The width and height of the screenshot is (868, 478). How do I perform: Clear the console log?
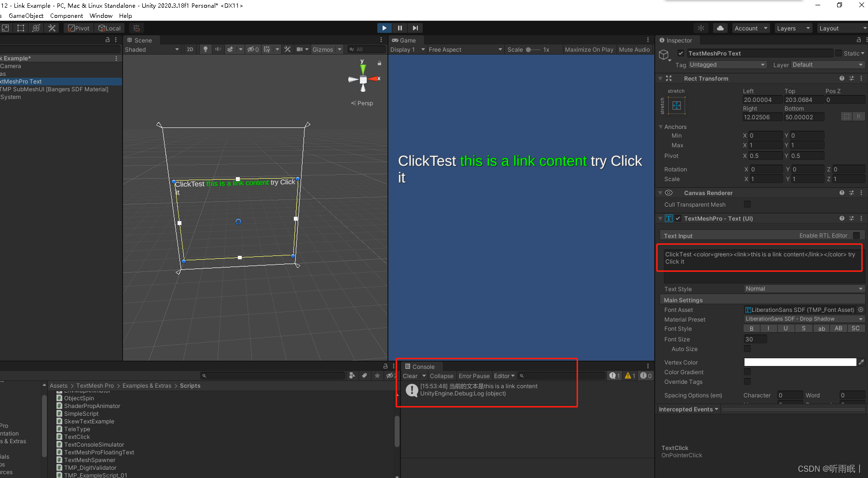[x=410, y=376]
